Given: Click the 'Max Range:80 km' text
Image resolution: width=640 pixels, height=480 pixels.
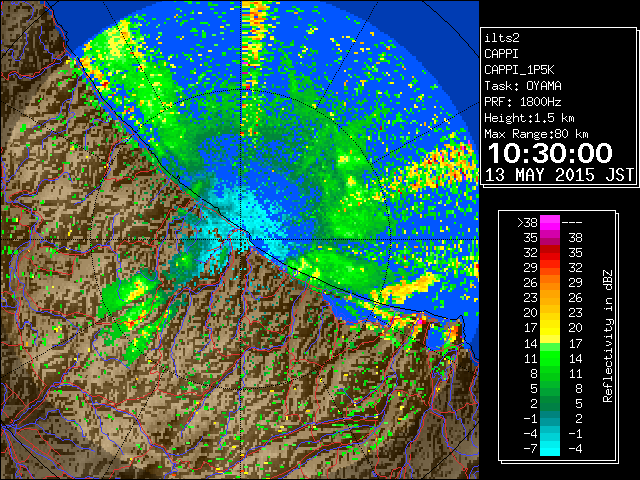Looking at the screenshot, I should 536,134.
